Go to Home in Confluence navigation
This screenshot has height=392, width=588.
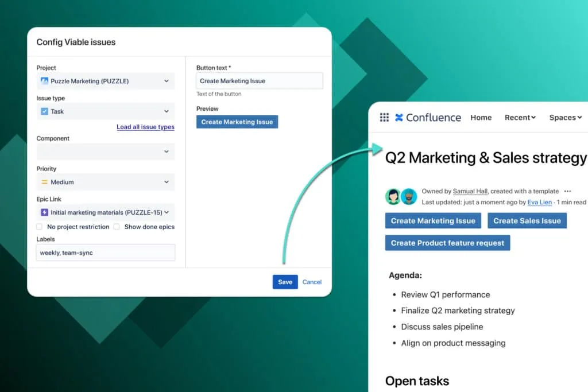tap(481, 117)
